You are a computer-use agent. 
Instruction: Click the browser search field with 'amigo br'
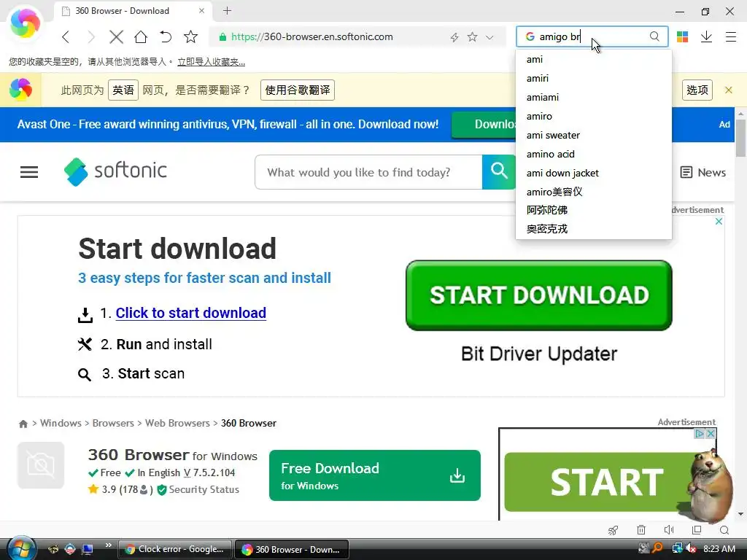(x=592, y=36)
